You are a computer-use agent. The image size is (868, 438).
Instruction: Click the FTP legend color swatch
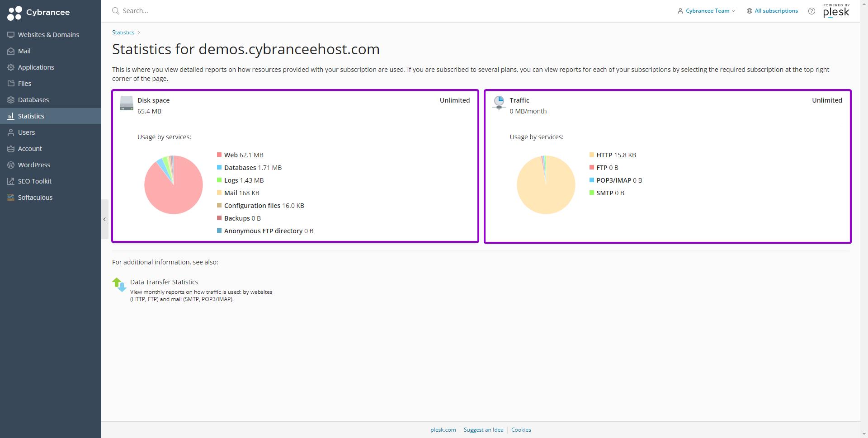click(x=592, y=167)
